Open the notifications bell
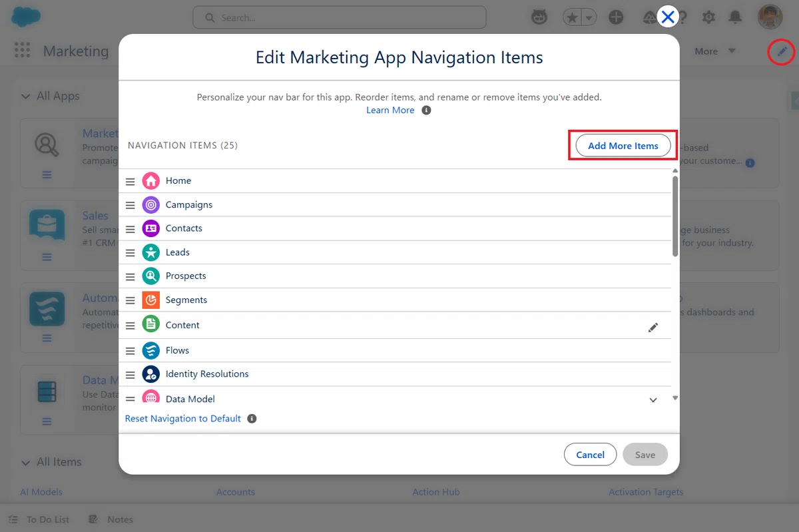This screenshot has width=799, height=532. tap(735, 17)
